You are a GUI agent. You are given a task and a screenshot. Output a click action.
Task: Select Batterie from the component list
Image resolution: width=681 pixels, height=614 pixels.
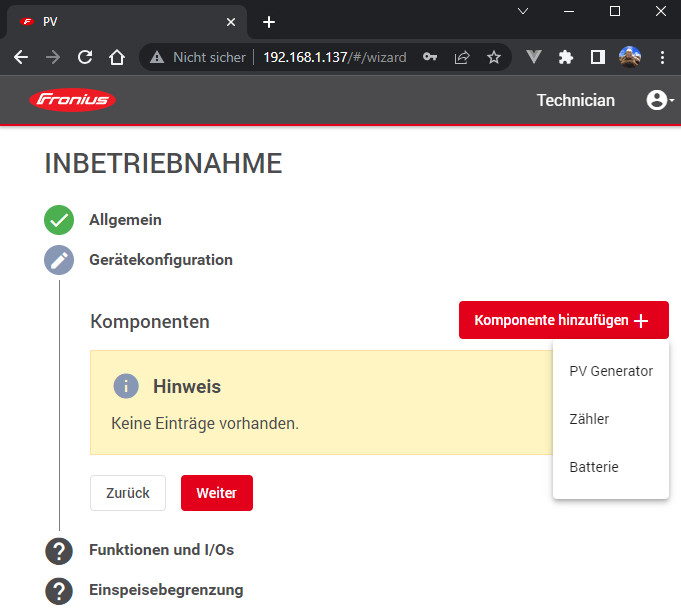pos(593,467)
